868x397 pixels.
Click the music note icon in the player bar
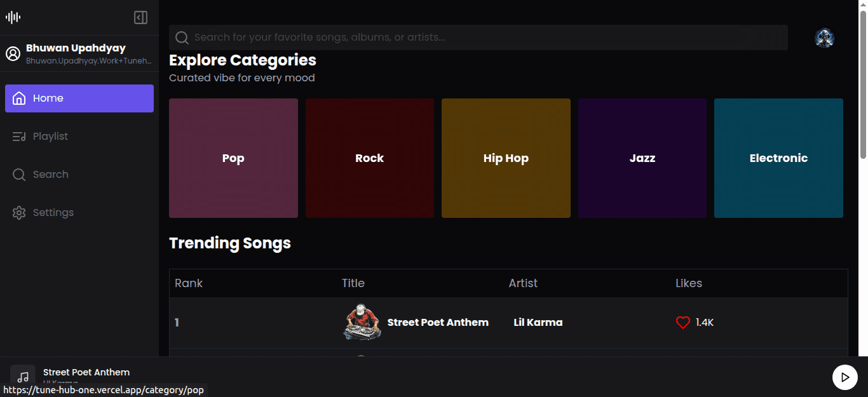23,376
